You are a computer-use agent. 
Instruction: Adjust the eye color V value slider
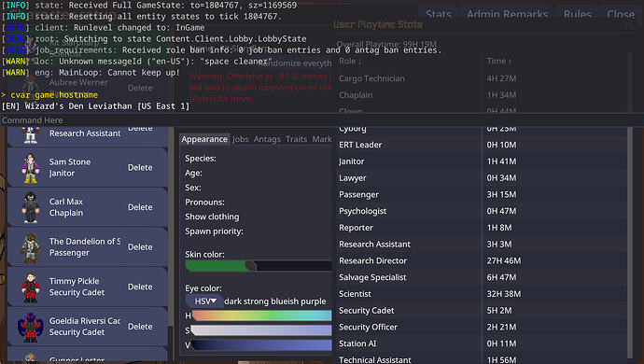tap(261, 345)
